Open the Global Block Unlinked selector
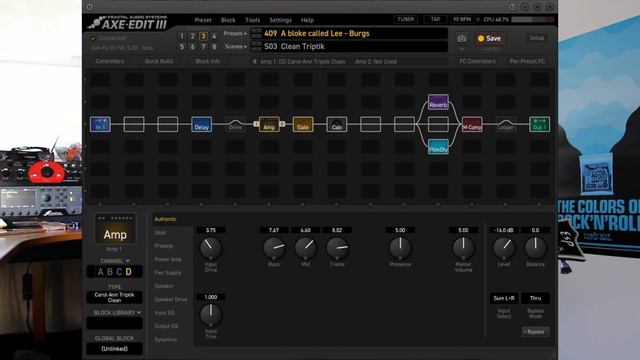 [114, 349]
